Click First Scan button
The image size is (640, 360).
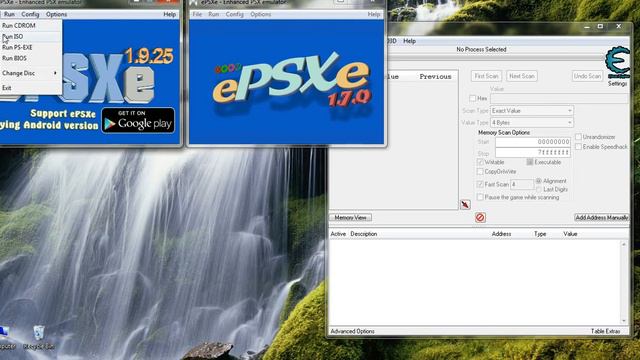pos(486,76)
